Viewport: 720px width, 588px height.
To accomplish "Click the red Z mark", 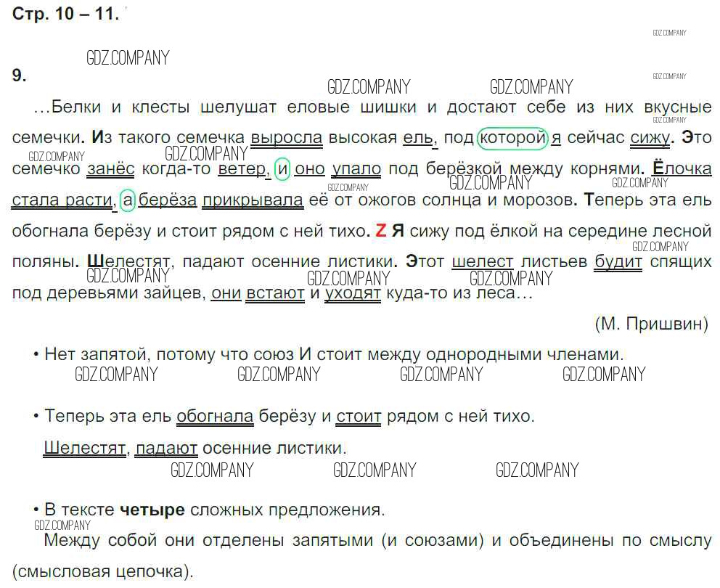I will (380, 231).
